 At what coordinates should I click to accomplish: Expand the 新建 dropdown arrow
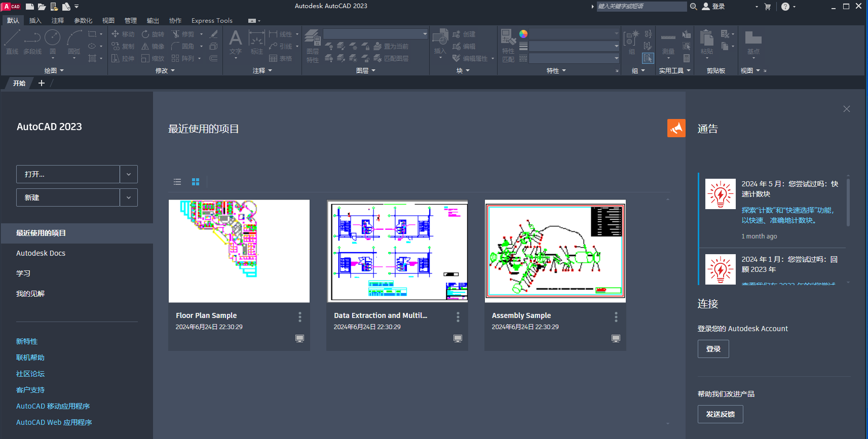coord(129,197)
